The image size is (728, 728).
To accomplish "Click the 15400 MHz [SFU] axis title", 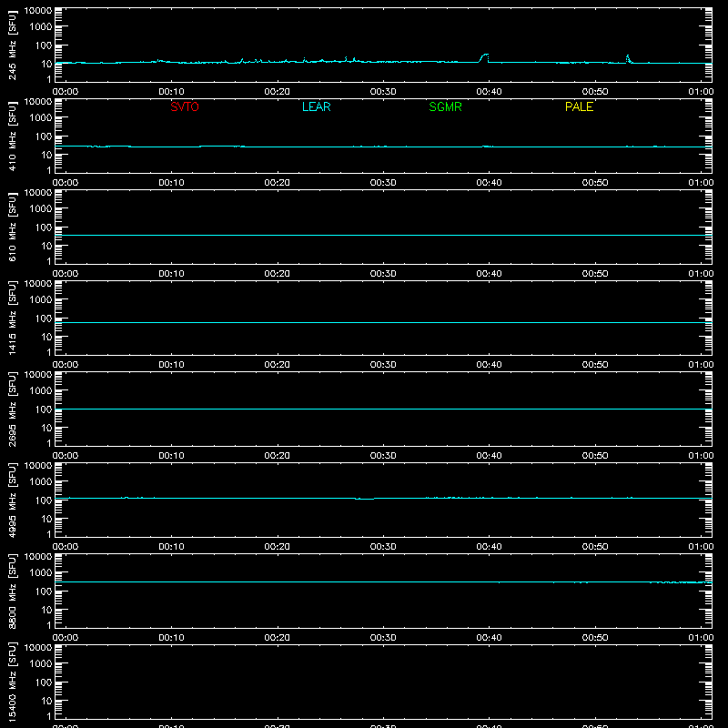I will point(12,682).
